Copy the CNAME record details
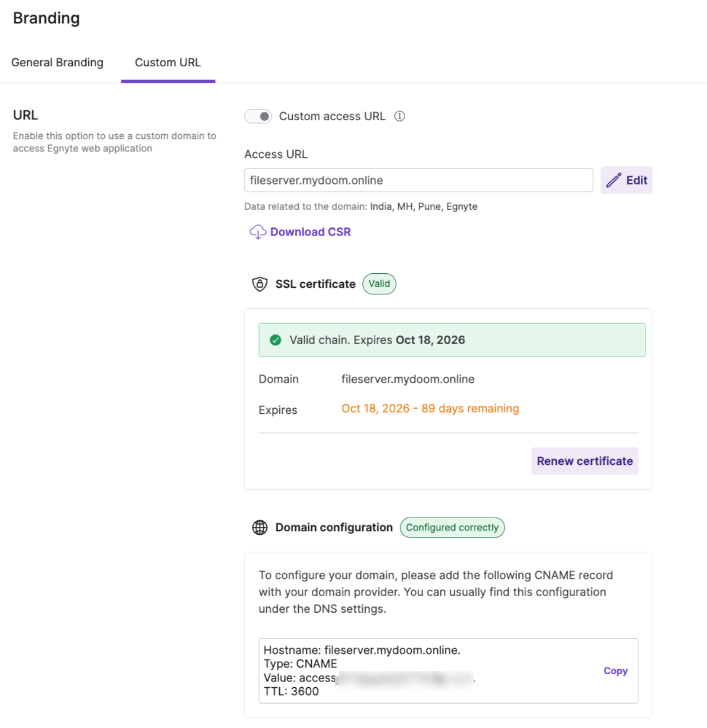 615,670
